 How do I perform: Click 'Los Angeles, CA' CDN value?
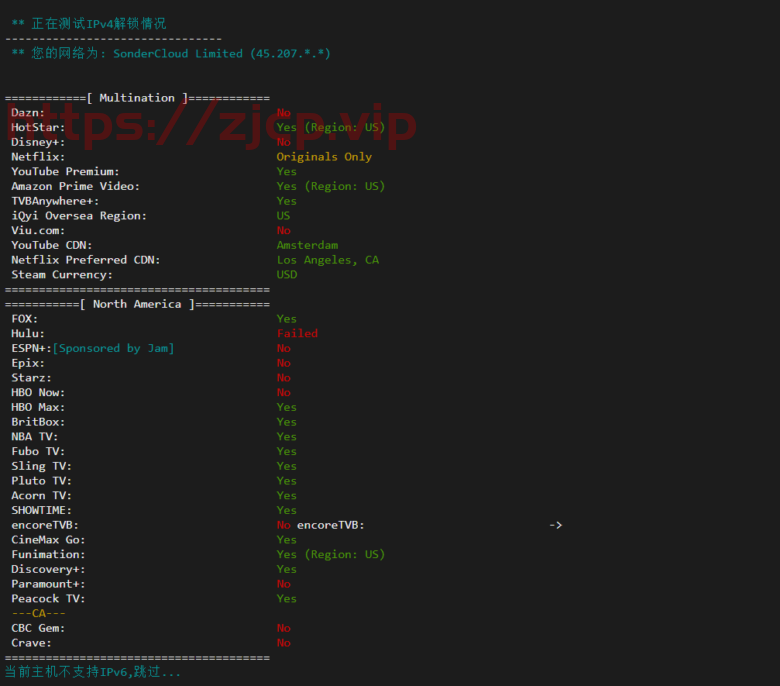[x=328, y=260]
